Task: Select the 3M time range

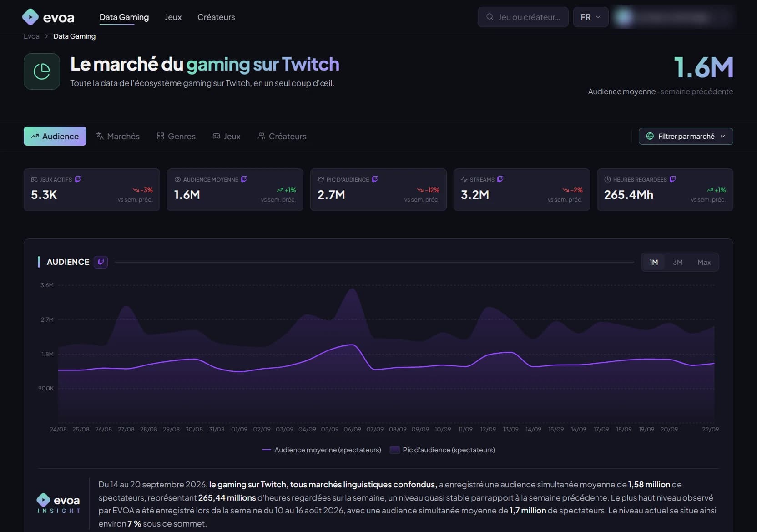Action: coord(678,262)
